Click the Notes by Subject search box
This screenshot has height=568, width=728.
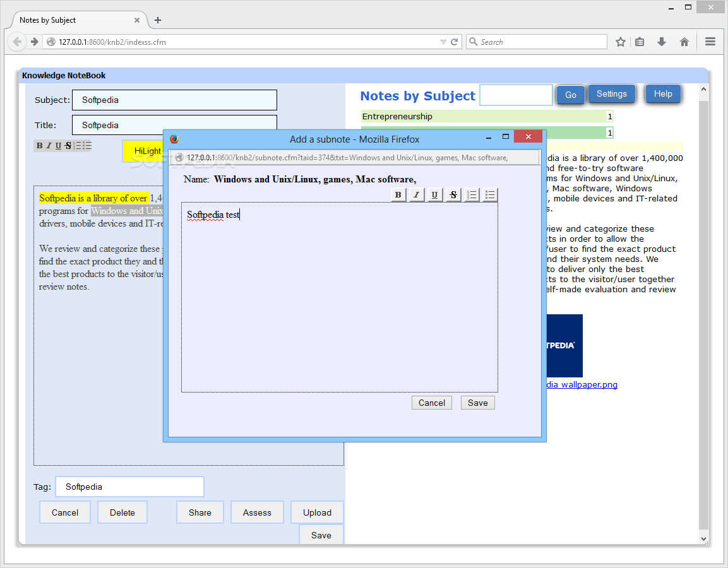(516, 95)
